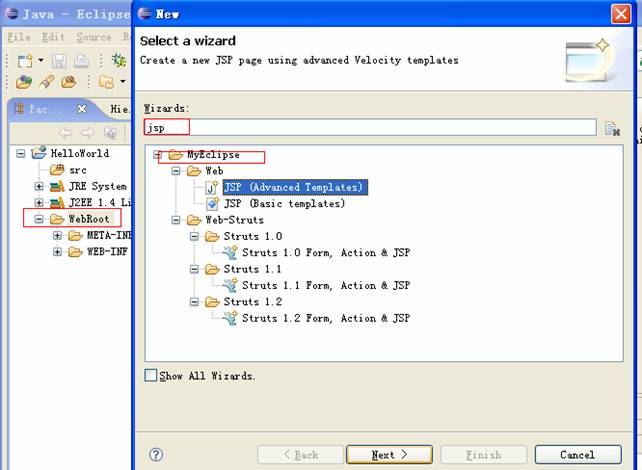Select the Struts 1.2 folder
The height and width of the screenshot is (470, 642).
(253, 302)
